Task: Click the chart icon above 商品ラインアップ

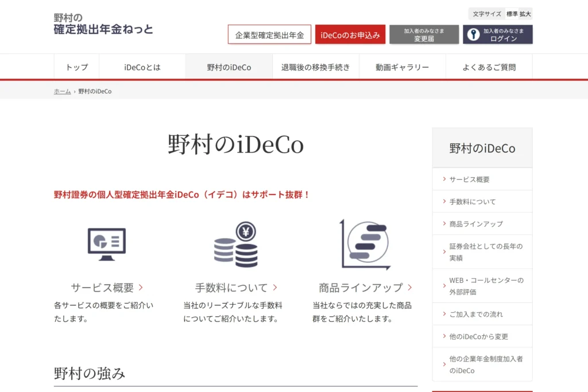Action: pyautogui.click(x=365, y=244)
